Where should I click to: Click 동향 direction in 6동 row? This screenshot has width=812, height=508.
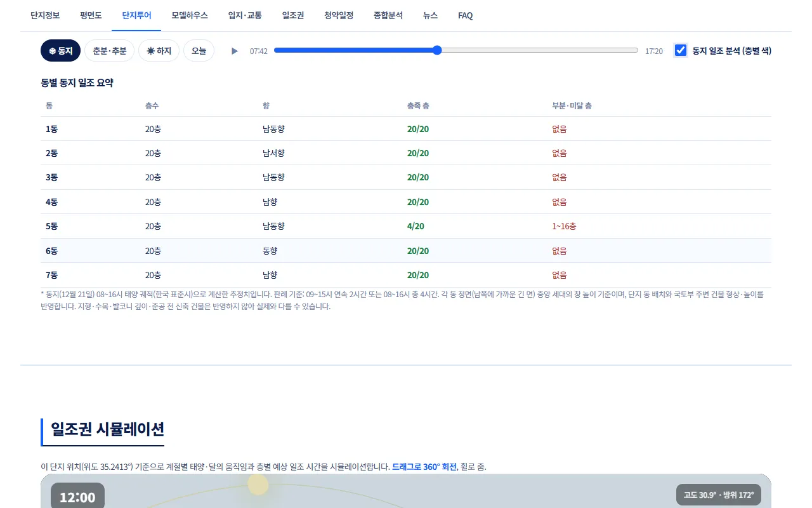pos(270,251)
